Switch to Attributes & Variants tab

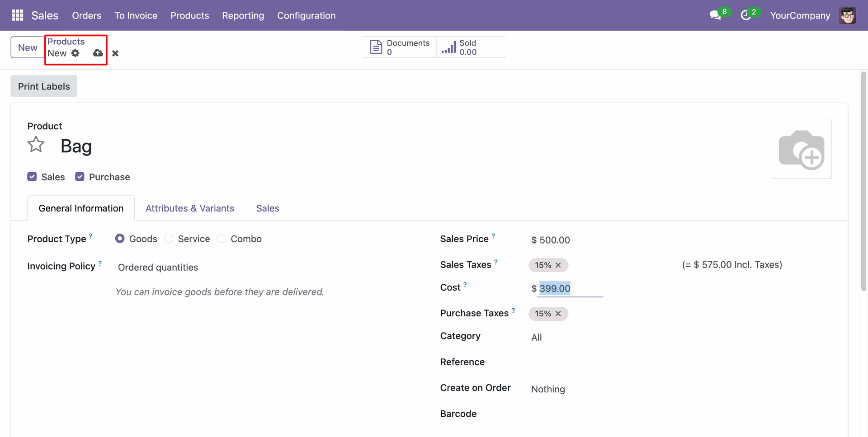pyautogui.click(x=190, y=208)
